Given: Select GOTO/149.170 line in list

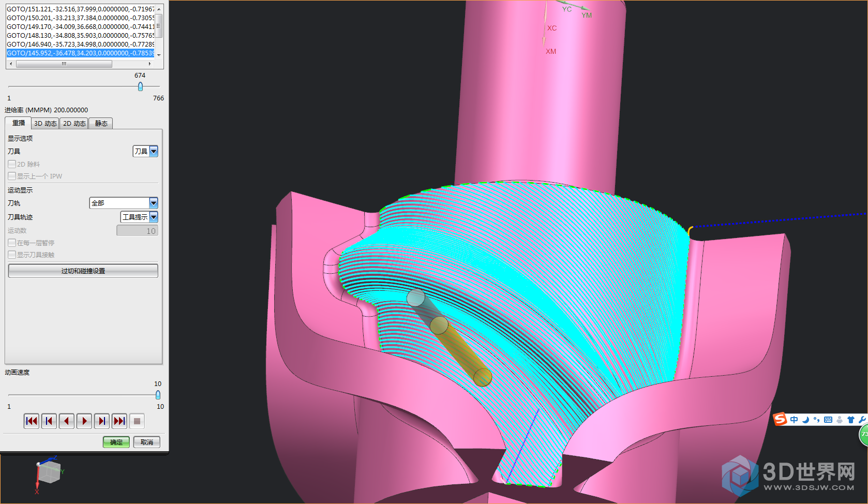Looking at the screenshot, I should (80, 27).
